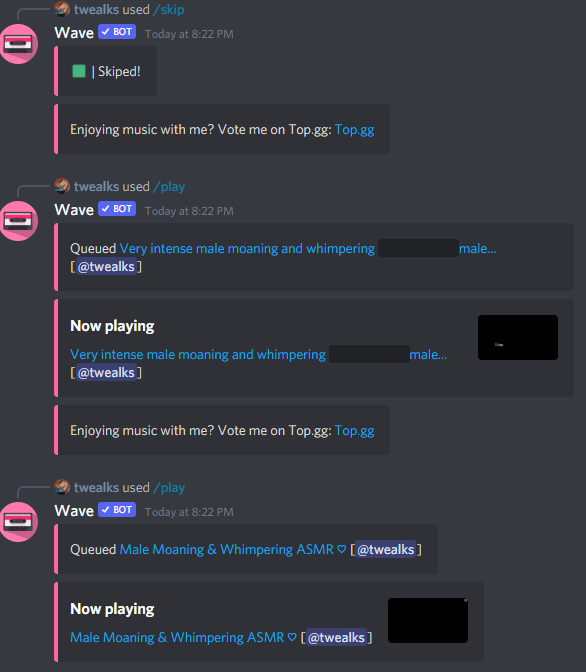Open Now playing Male Moaning & Whimpering ASMR link
The width and height of the screenshot is (586, 672).
pyautogui.click(x=183, y=637)
